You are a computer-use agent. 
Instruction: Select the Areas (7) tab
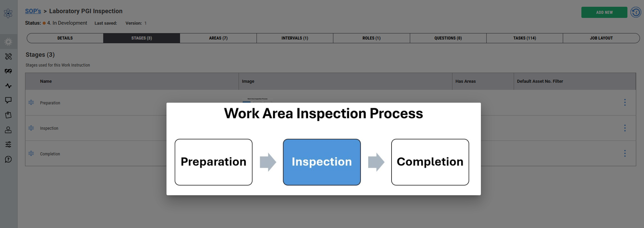(218, 38)
